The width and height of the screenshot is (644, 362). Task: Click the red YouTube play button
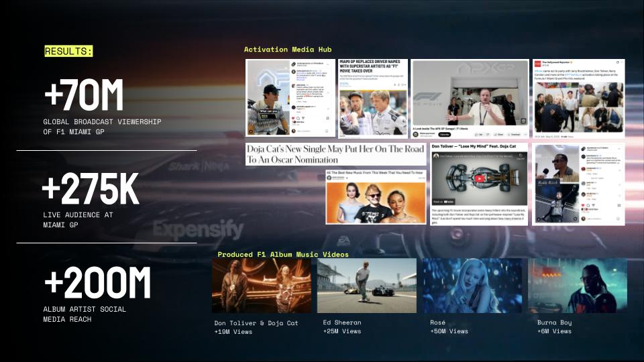pos(479,178)
